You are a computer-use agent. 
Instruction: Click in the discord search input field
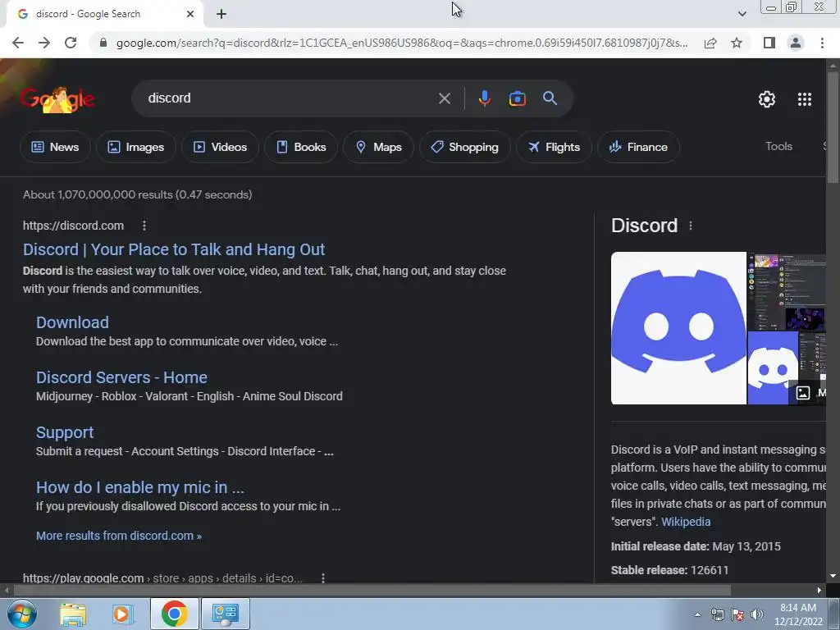[290, 98]
